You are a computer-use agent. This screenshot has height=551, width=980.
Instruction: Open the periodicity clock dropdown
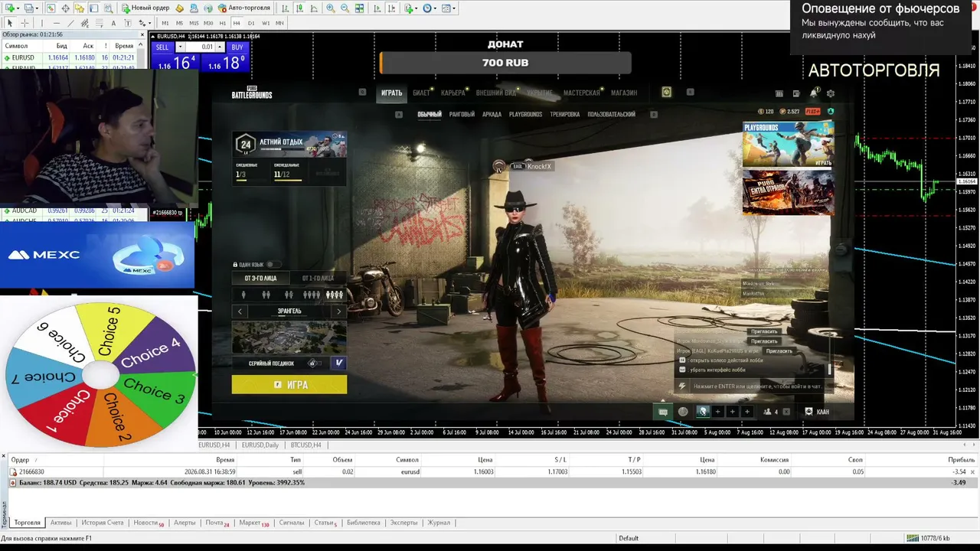point(430,8)
